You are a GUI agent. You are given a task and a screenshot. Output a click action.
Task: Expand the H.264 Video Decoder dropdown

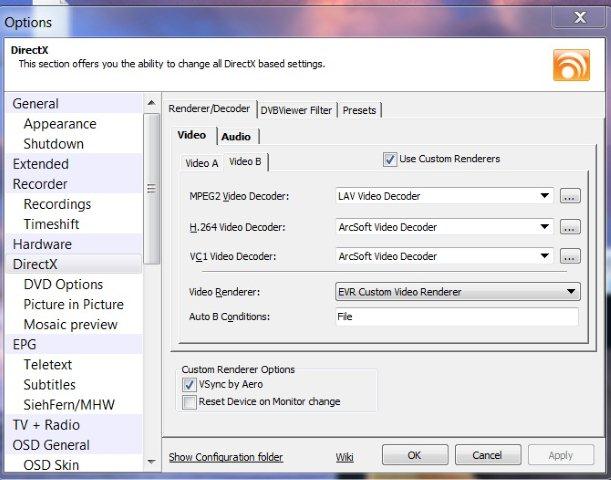(544, 226)
